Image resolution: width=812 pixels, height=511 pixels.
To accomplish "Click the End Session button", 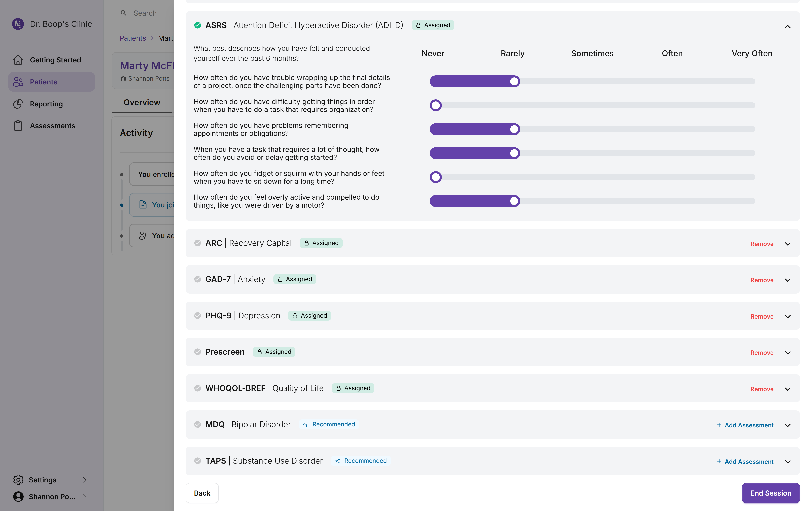I will [x=771, y=493].
